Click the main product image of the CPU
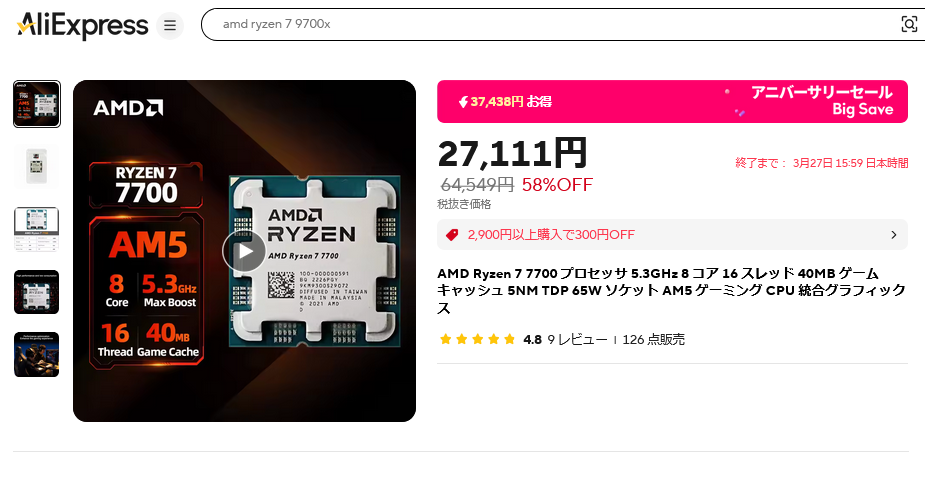The image size is (925, 484). coord(244,251)
